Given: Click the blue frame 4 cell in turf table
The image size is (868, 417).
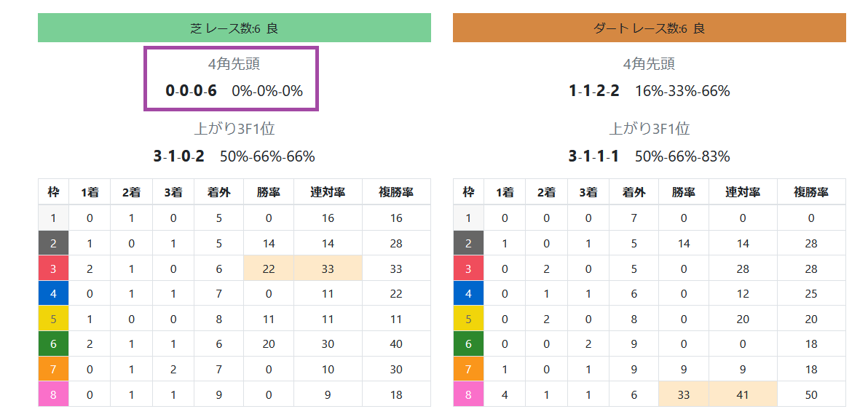Looking at the screenshot, I should pyautogui.click(x=53, y=293).
